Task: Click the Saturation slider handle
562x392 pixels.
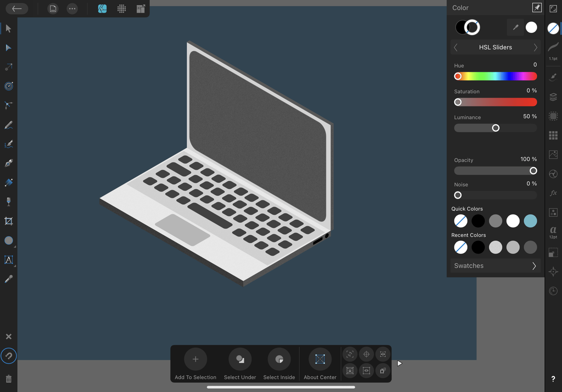Action: [x=458, y=102]
